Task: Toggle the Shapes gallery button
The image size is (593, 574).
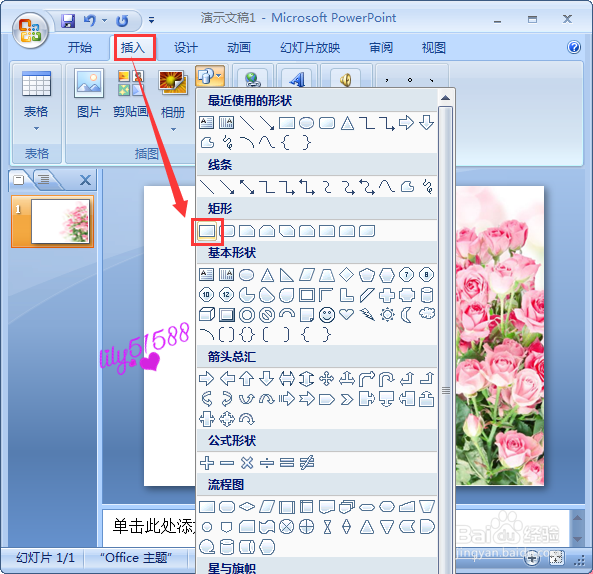Action: pyautogui.click(x=210, y=76)
